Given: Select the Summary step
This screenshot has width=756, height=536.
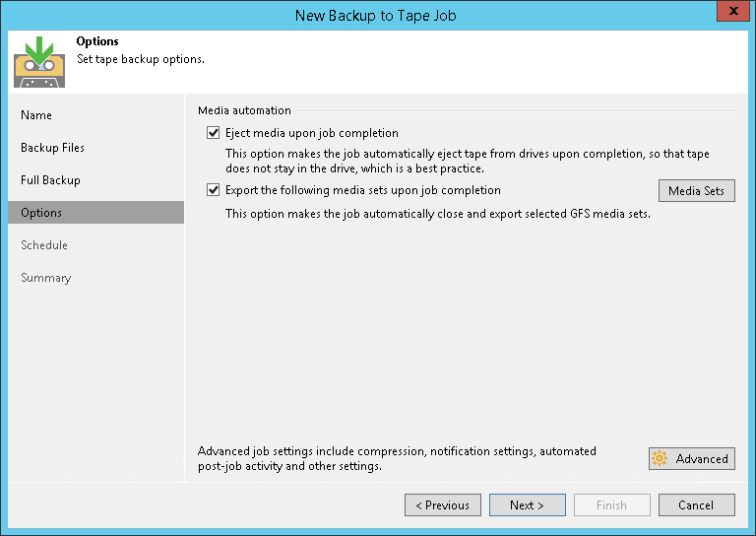Looking at the screenshot, I should [46, 278].
